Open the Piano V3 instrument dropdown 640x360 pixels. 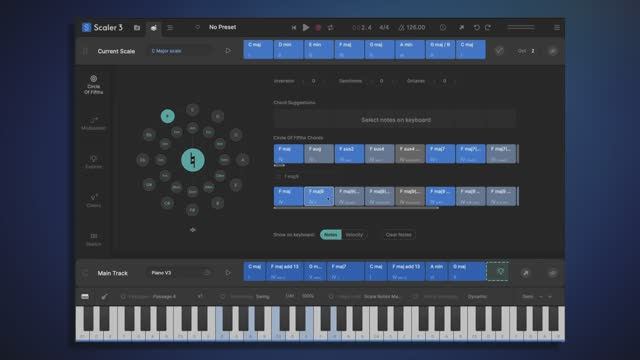[x=180, y=273]
